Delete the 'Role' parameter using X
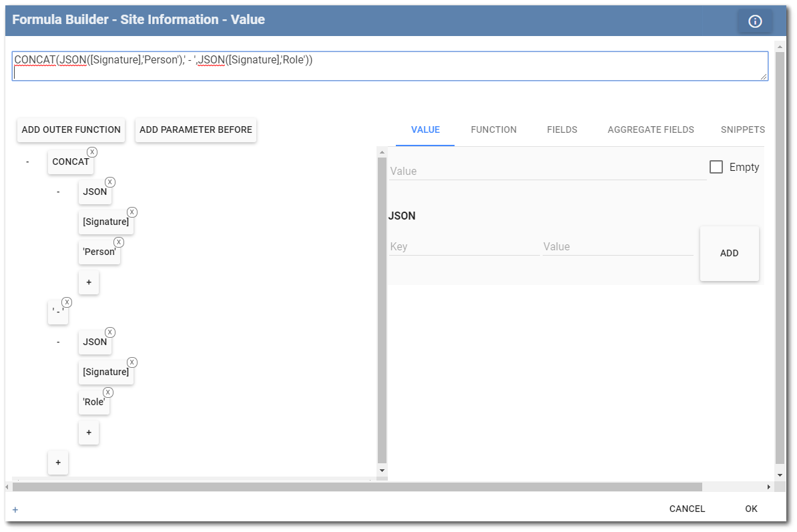 (x=108, y=392)
